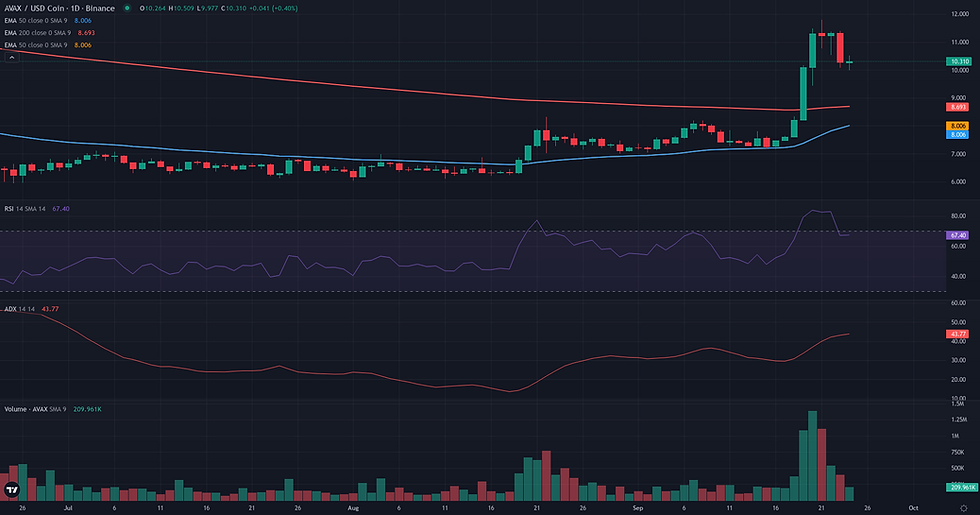The width and height of the screenshot is (980, 515).
Task: Click the RSI legend value 67.40
Action: [x=61, y=209]
